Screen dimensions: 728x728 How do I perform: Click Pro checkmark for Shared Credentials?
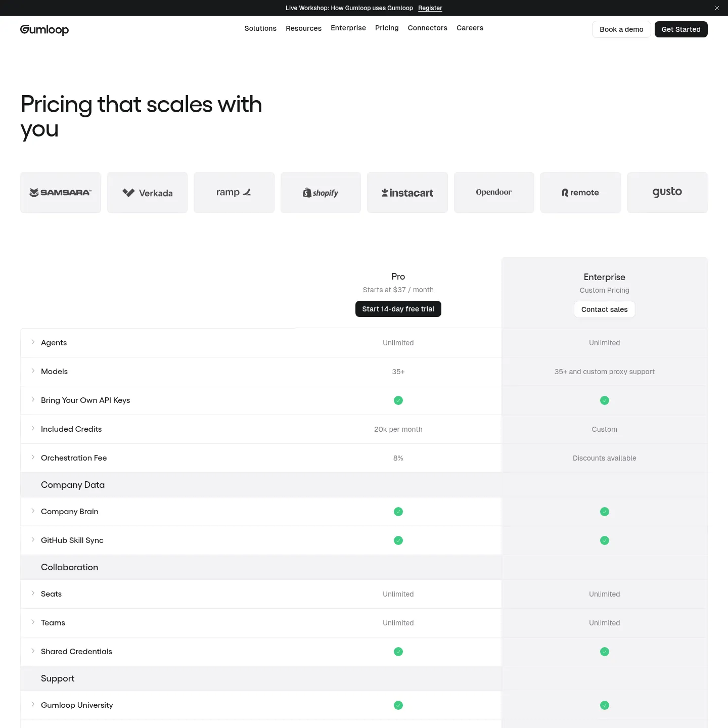point(398,652)
